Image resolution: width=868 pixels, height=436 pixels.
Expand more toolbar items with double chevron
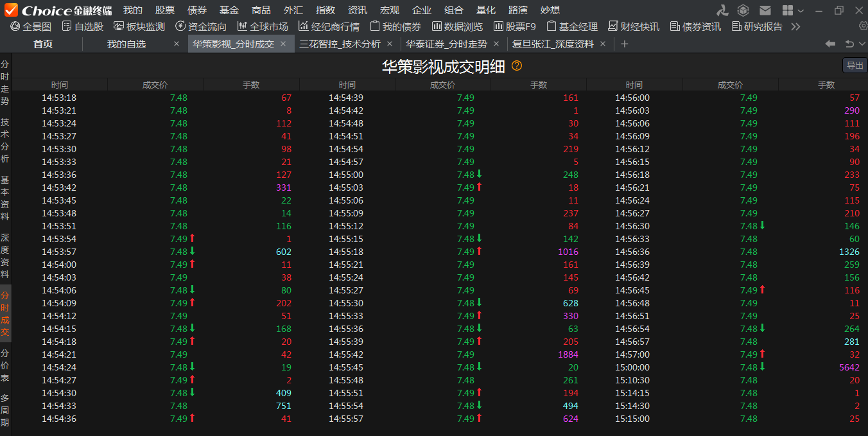tap(795, 26)
